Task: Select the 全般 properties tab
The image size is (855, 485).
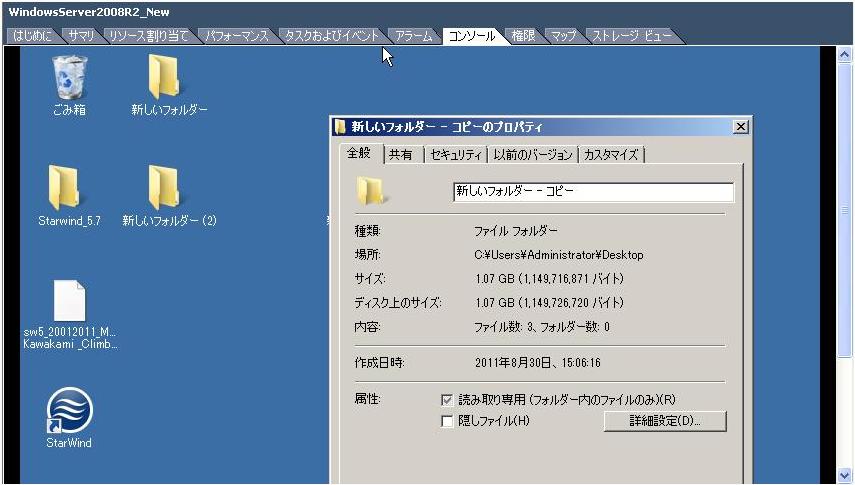Action: pos(359,153)
